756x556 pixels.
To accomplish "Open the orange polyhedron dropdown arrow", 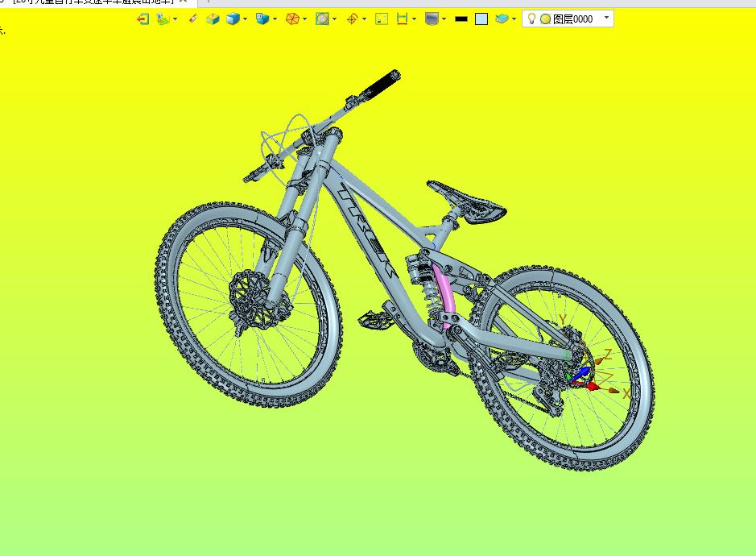I will (304, 19).
